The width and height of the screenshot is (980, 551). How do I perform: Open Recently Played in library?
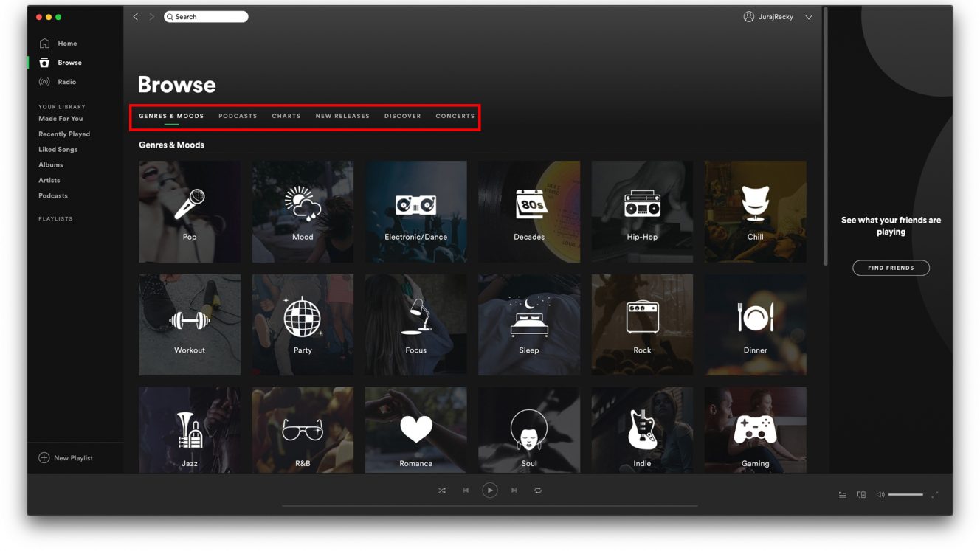coord(64,134)
